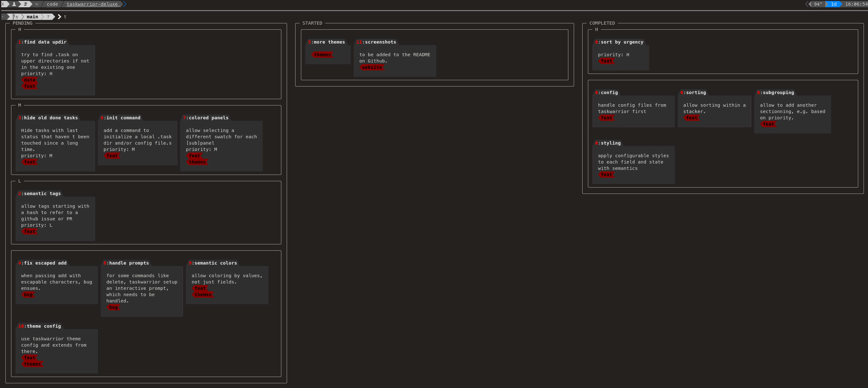The width and height of the screenshot is (868, 388).
Task: Click the red 'website' tag on the screenshots card
Action: pos(372,67)
